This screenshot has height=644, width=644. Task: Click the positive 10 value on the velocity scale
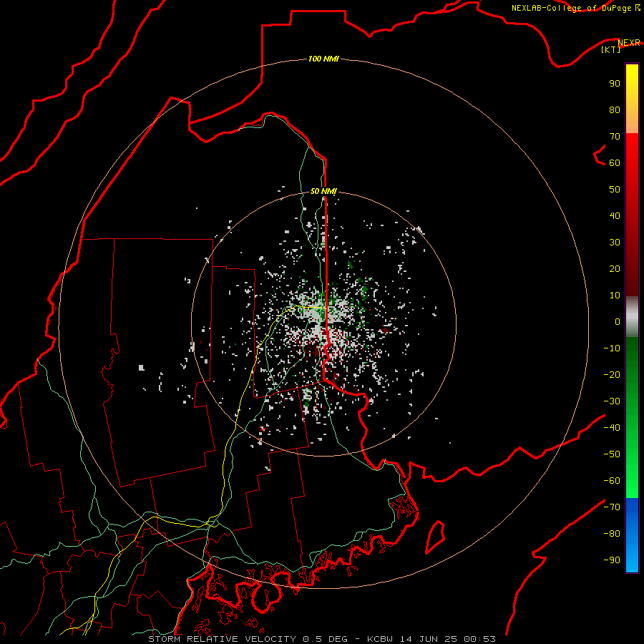coord(615,296)
